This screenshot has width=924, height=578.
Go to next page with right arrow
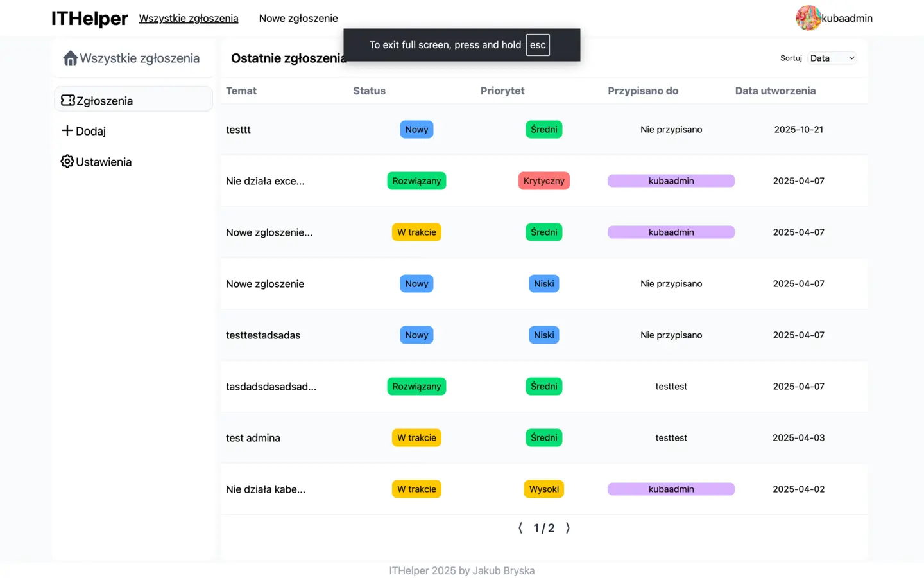tap(567, 528)
